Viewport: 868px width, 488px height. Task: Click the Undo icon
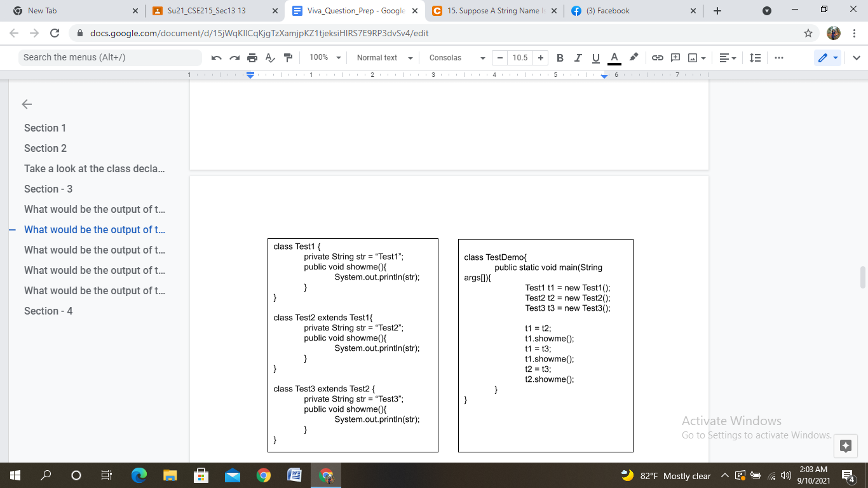216,57
